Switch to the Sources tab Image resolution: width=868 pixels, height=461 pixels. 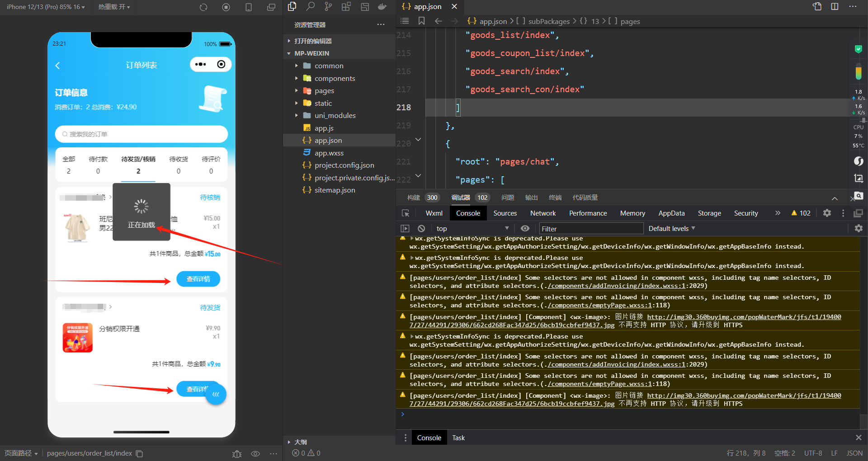505,213
